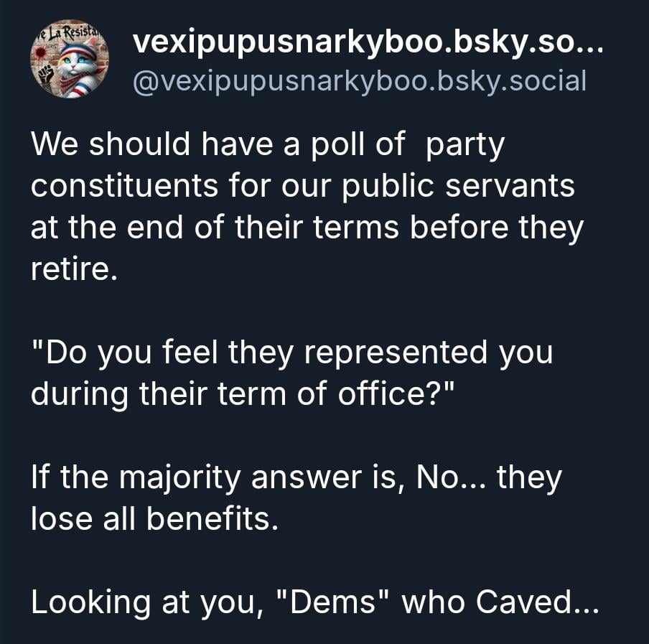Click the "Looking at you," text
This screenshot has height=644, width=649.
(140, 602)
